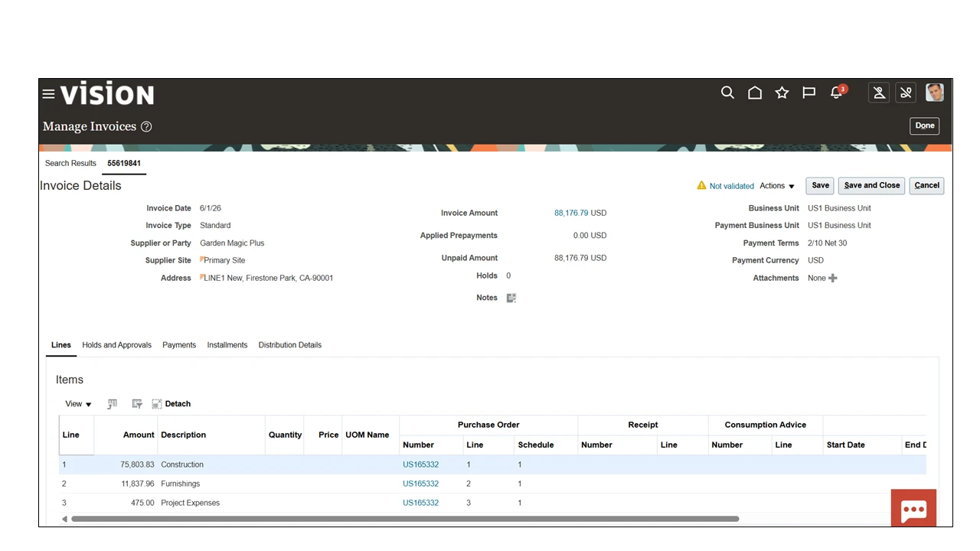
Task: Click the Supplier Site flag marker
Action: tap(202, 259)
